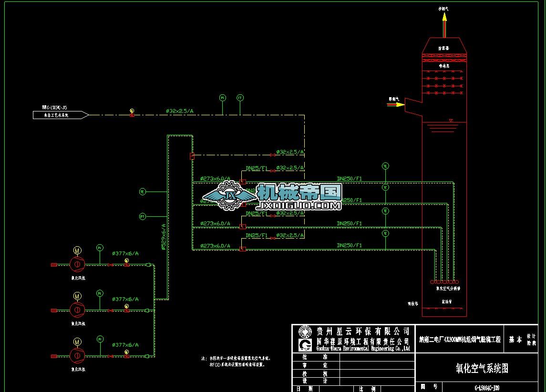
Task: Click the red valve on the process water line
Action: pyautogui.click(x=132, y=114)
